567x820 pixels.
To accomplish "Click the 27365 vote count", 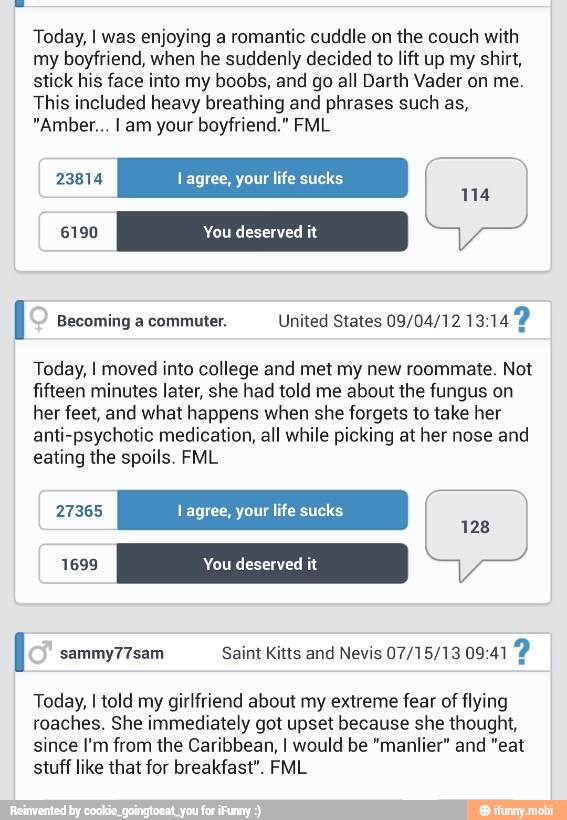I will click(x=78, y=510).
